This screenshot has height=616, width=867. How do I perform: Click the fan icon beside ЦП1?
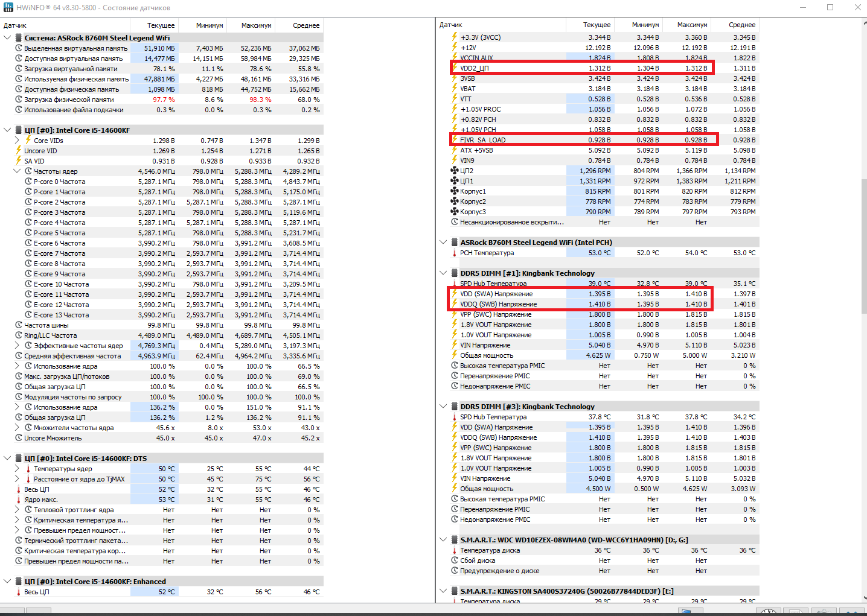pos(455,181)
